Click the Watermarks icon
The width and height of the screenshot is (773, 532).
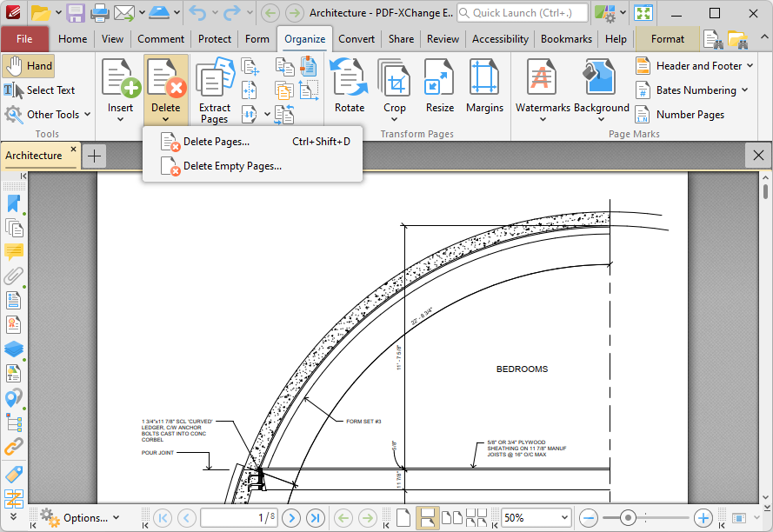(542, 76)
